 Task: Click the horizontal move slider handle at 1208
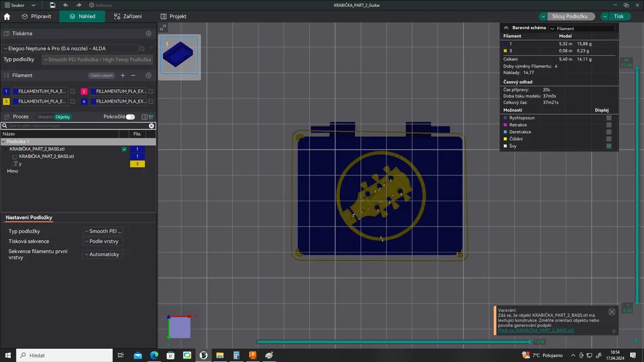(530, 342)
